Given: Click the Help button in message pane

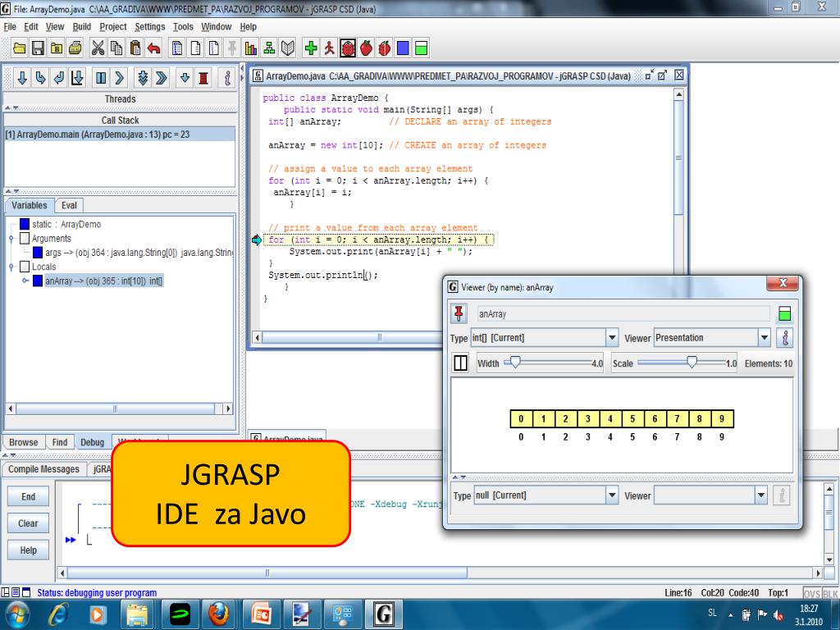Looking at the screenshot, I should click(x=29, y=550).
